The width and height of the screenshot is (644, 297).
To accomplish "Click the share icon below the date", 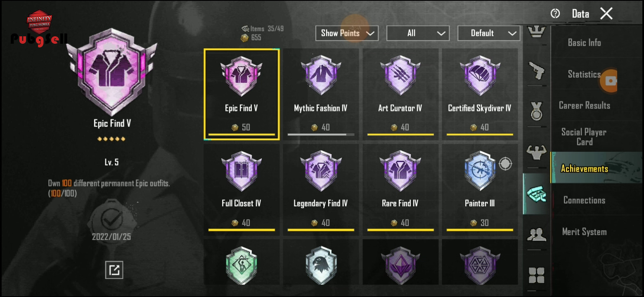I will pos(114,270).
